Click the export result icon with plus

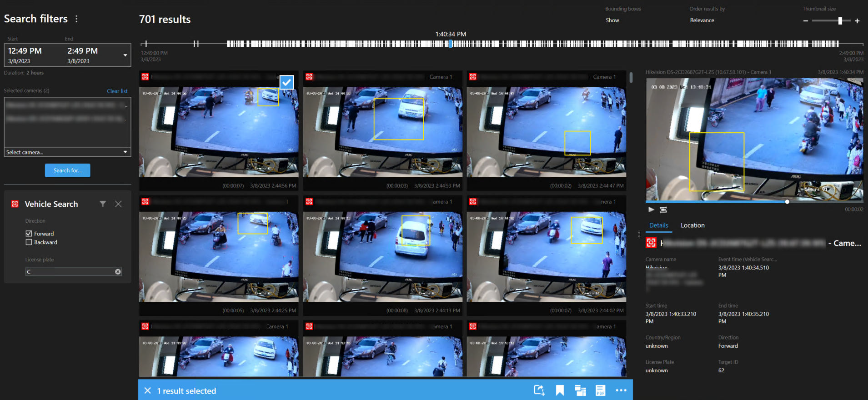click(539, 390)
